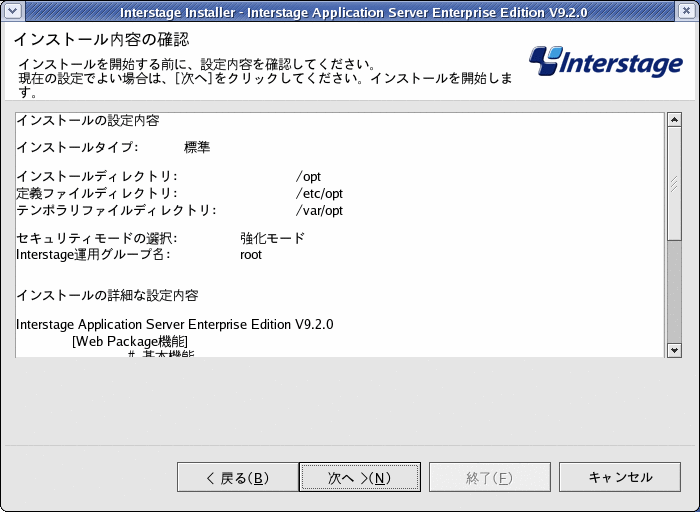700x512 pixels.
Task: Click the セキュリティモードの選択: label
Action: coord(97,238)
